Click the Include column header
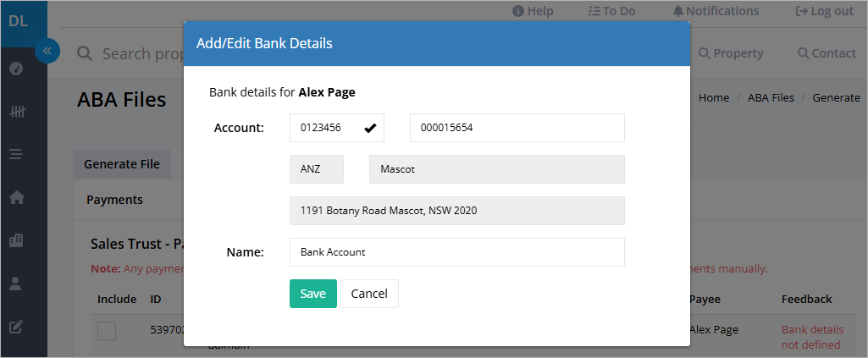Viewport: 868px width, 358px height. click(117, 300)
